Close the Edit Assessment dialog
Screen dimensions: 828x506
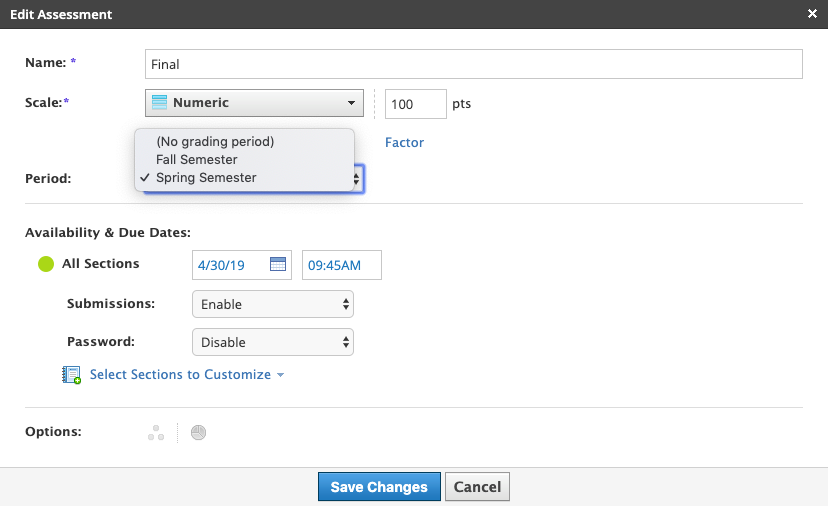(x=813, y=15)
